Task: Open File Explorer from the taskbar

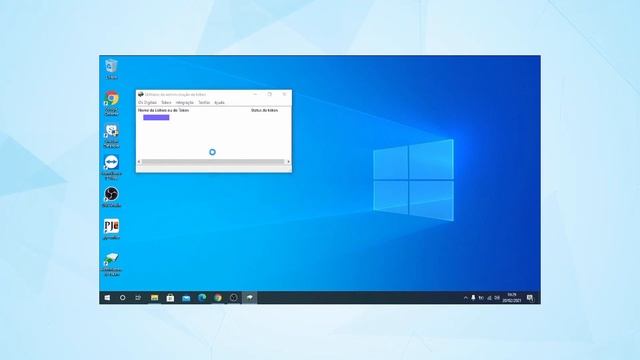Action: (x=154, y=298)
